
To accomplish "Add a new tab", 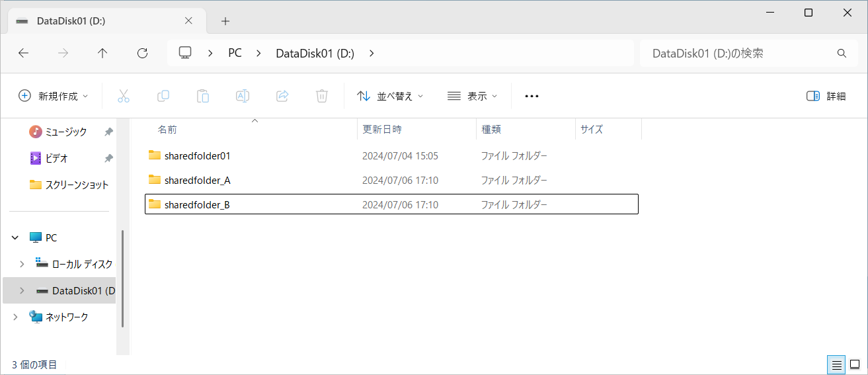I will click(x=225, y=21).
